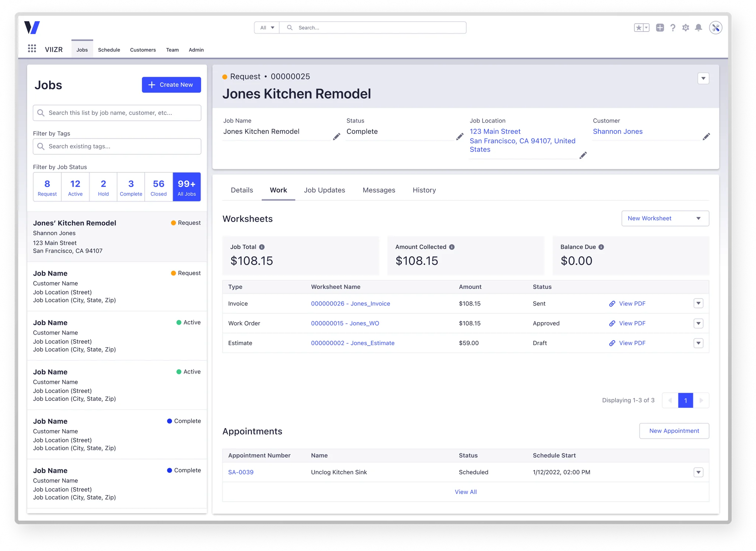Filter jobs by Closed status
This screenshot has height=551, width=756.
[x=159, y=187]
